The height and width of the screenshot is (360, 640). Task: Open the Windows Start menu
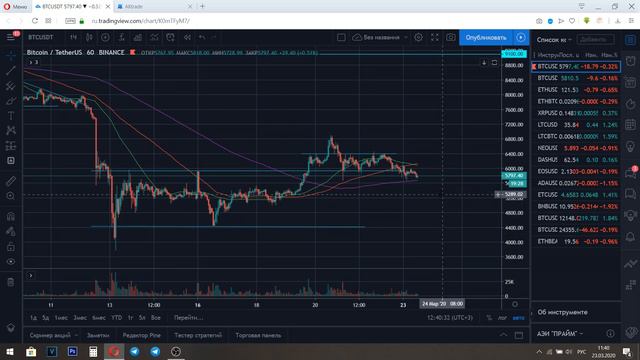(x=10, y=351)
